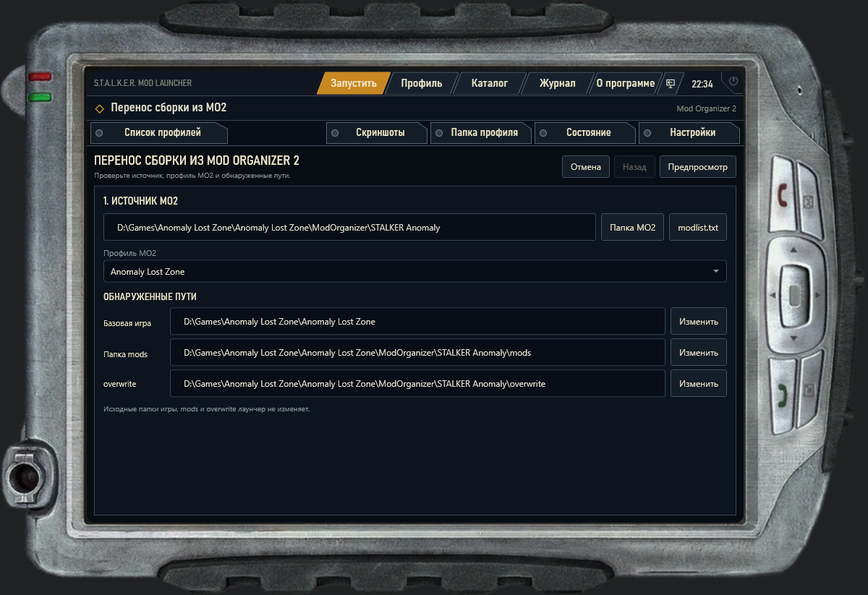
Task: Switch to the Состояние sub-tab
Action: tap(585, 133)
